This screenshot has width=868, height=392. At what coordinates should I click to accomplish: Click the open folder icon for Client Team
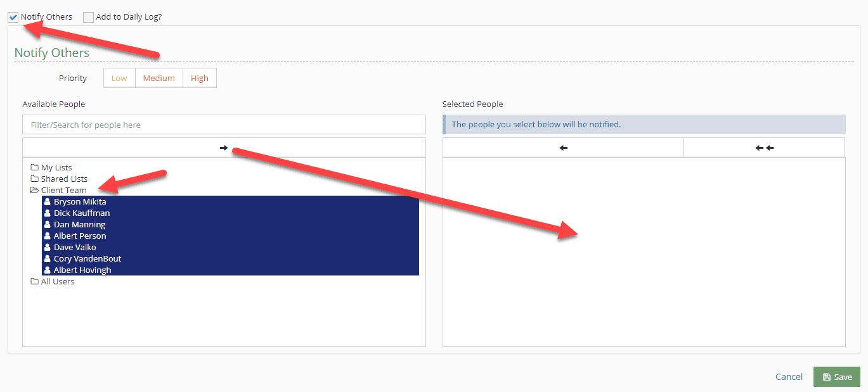point(35,191)
